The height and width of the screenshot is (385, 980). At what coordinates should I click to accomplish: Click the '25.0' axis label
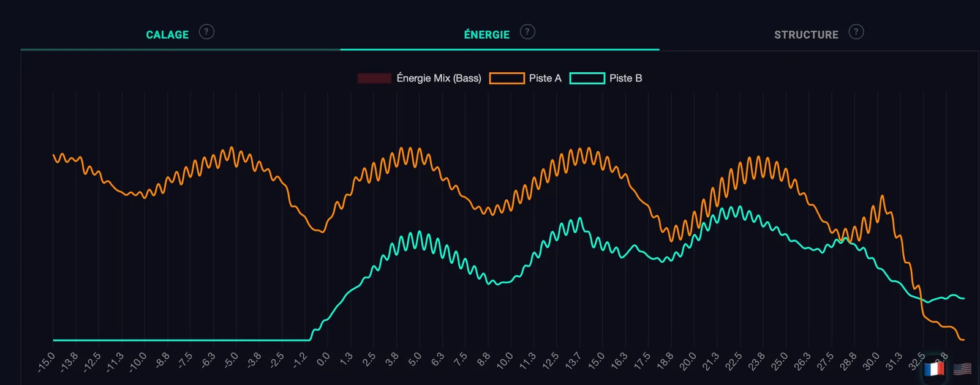tap(779, 361)
